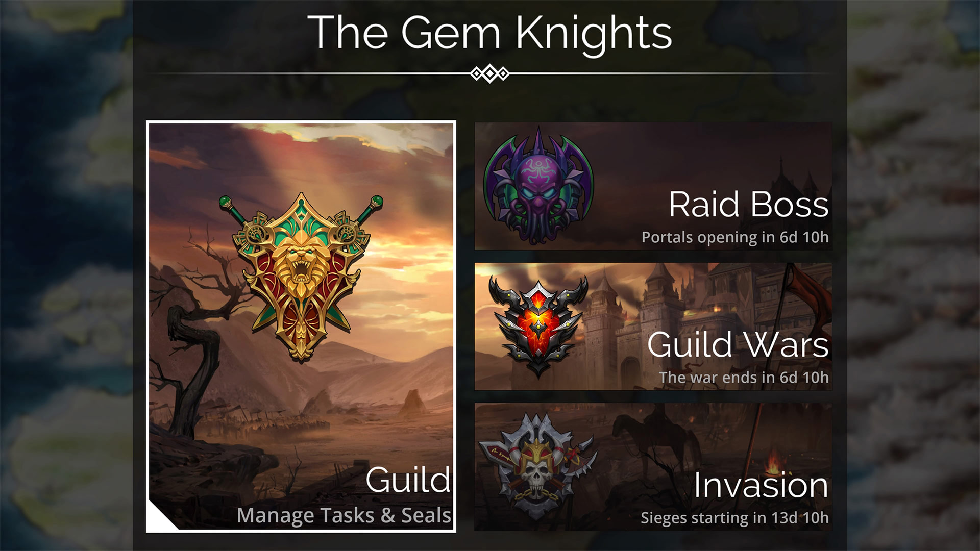Click 'The Gem Knights' guild name heading
The height and width of the screenshot is (551, 980).
click(x=489, y=32)
